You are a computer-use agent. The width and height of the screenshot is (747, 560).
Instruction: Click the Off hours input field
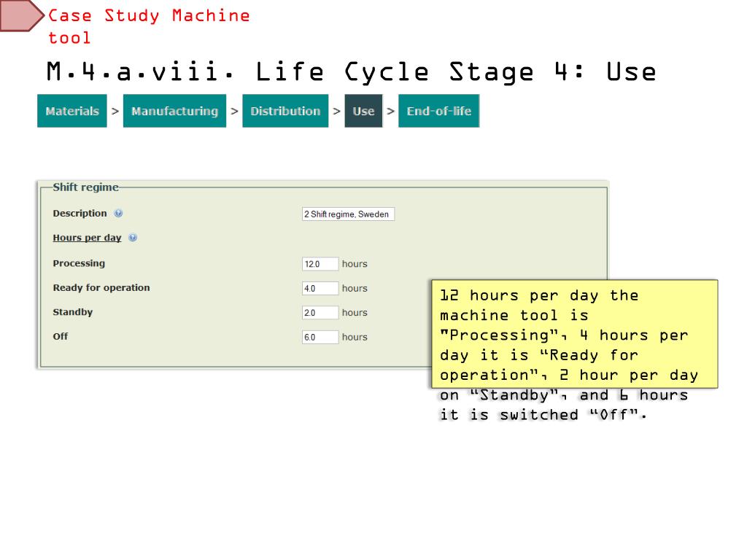(x=320, y=337)
